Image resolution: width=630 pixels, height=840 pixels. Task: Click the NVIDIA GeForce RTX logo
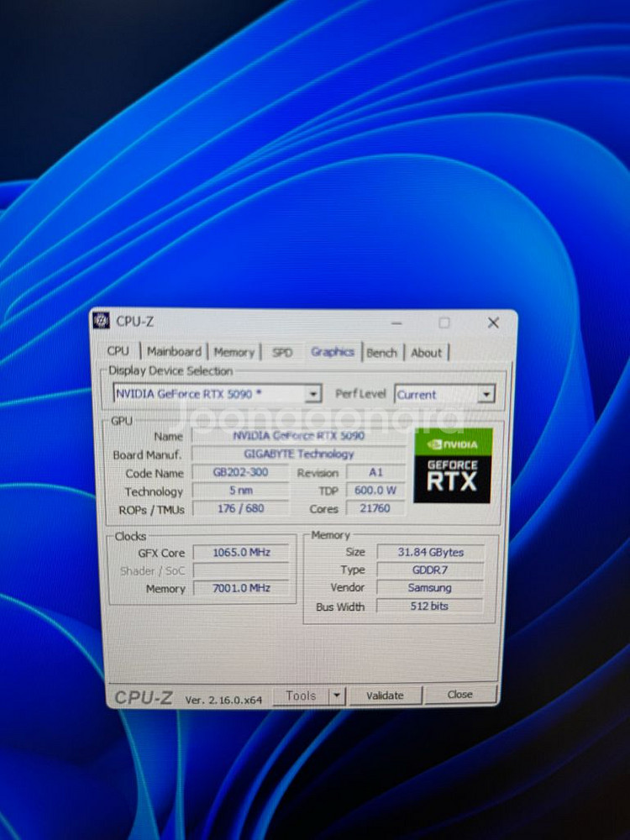point(453,465)
